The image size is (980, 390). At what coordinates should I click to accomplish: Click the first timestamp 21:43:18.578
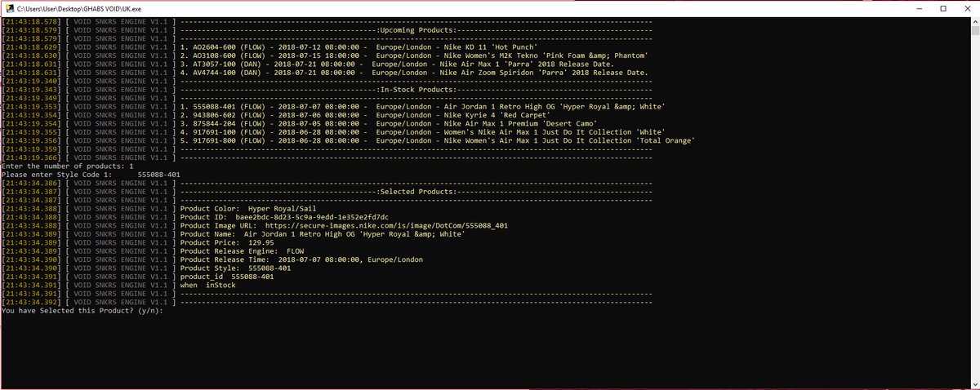tap(31, 20)
